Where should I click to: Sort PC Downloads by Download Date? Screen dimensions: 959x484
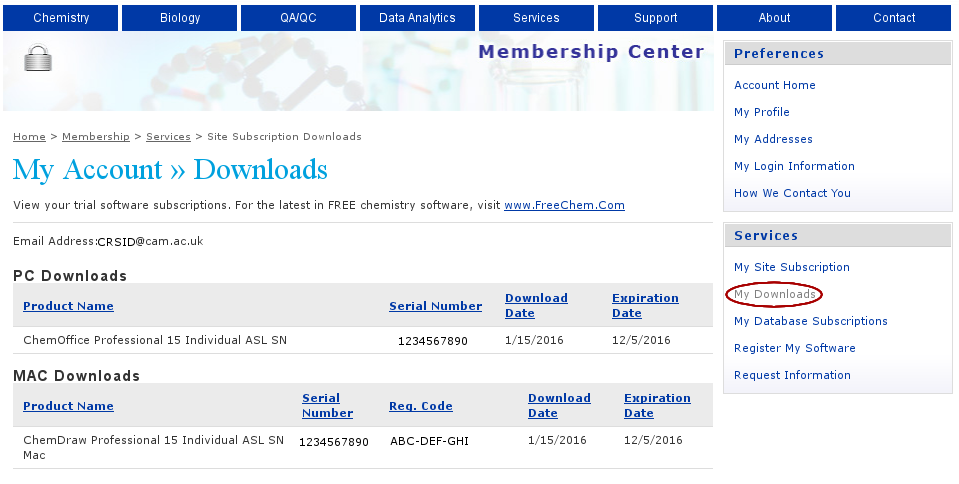pyautogui.click(x=536, y=305)
